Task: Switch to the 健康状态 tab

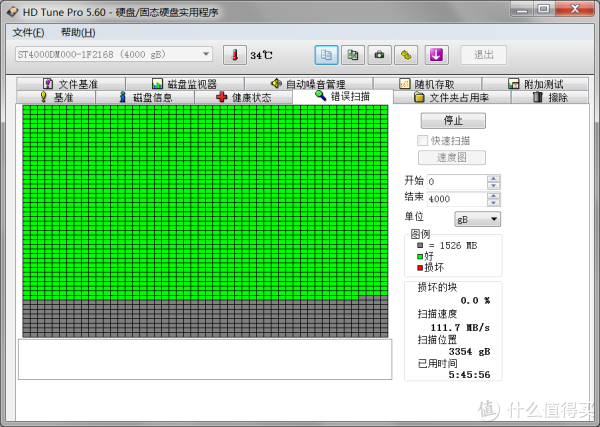Action: (243, 97)
